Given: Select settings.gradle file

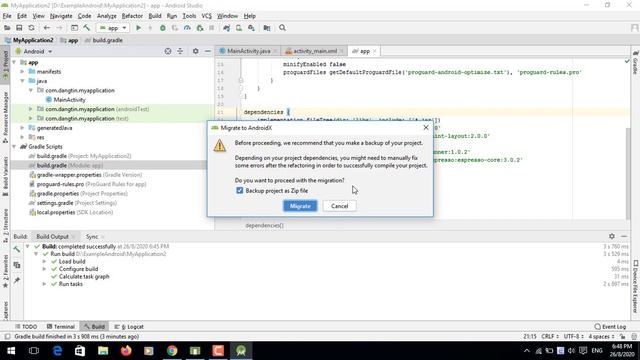Looking at the screenshot, I should click(73, 203).
